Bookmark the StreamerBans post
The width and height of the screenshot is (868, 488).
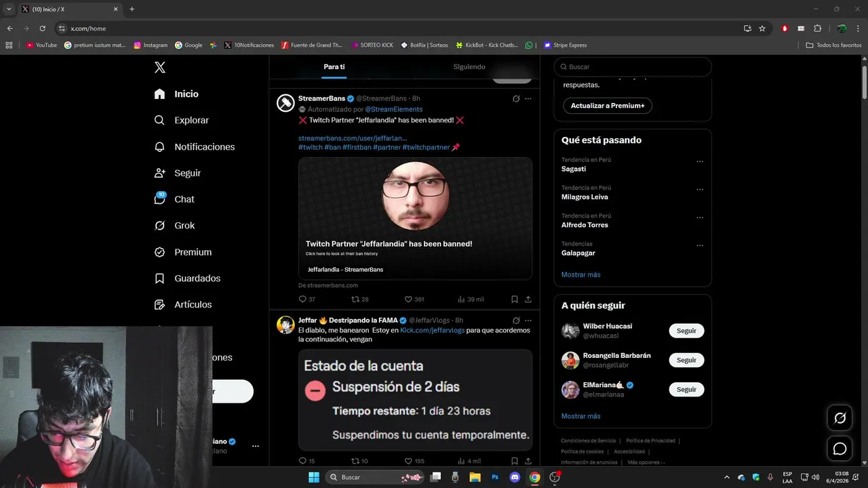[x=515, y=299]
